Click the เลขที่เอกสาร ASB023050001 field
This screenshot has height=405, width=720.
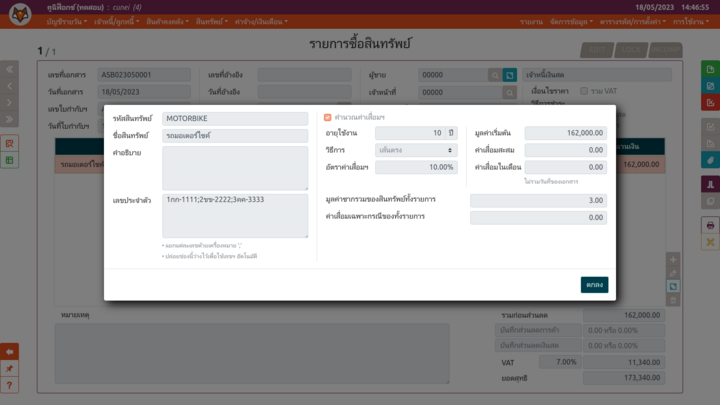(x=144, y=75)
